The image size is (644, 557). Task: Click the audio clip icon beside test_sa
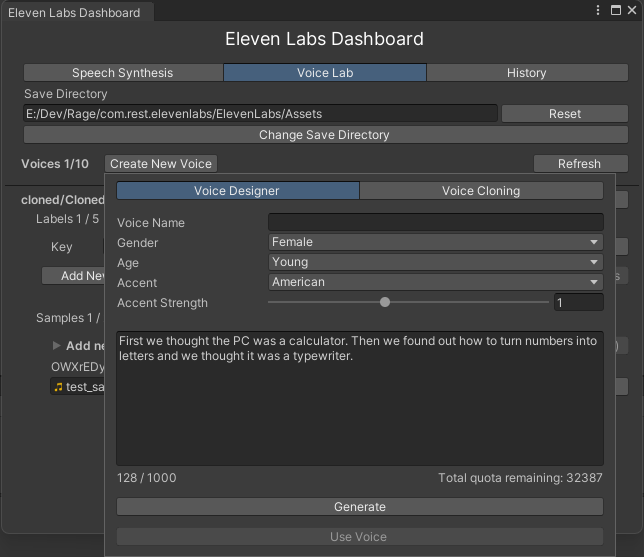point(59,387)
